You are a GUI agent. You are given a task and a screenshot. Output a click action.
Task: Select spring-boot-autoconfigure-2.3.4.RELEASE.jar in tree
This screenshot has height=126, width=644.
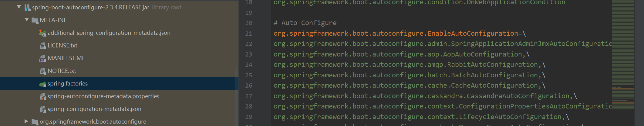point(90,7)
